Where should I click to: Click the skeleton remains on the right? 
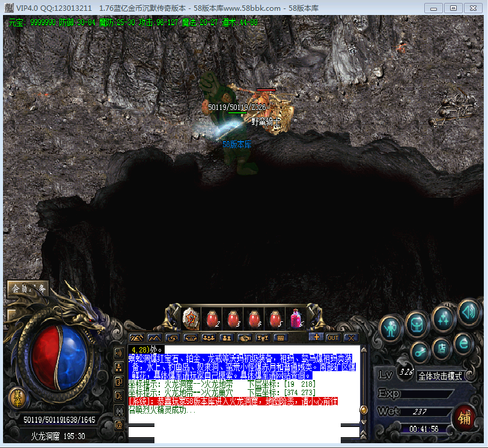click(x=455, y=107)
